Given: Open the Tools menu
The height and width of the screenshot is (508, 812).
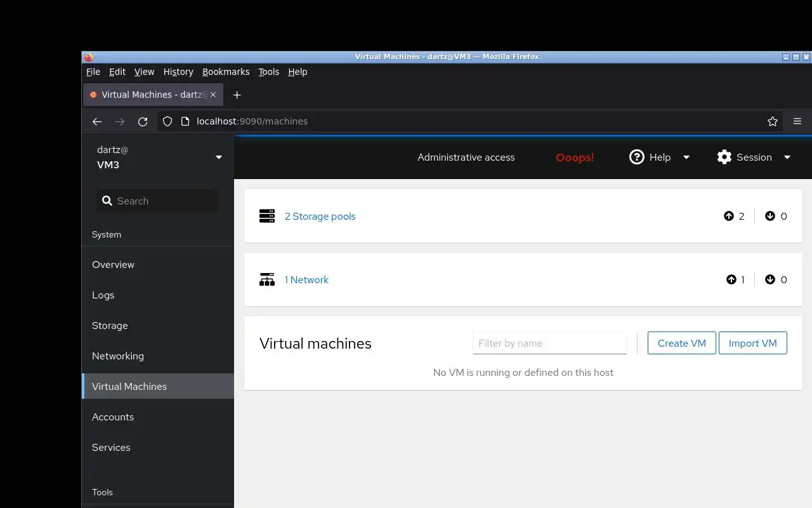Looking at the screenshot, I should click(x=269, y=72).
